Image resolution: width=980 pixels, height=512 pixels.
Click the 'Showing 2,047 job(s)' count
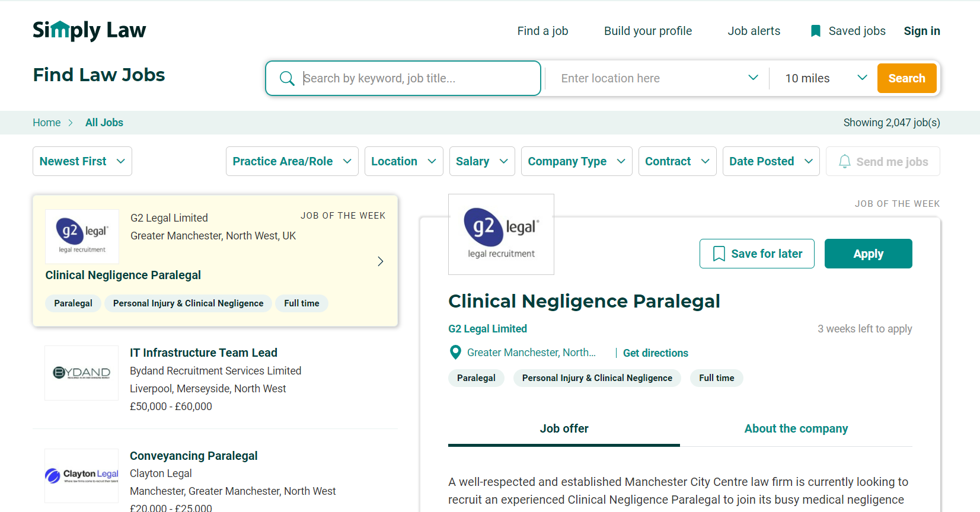tap(892, 123)
